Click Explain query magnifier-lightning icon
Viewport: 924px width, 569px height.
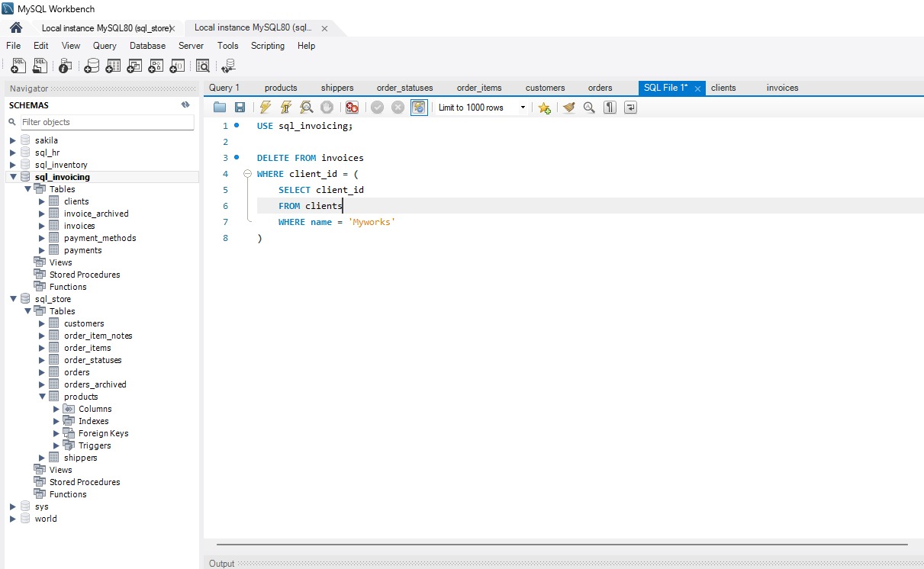[307, 108]
